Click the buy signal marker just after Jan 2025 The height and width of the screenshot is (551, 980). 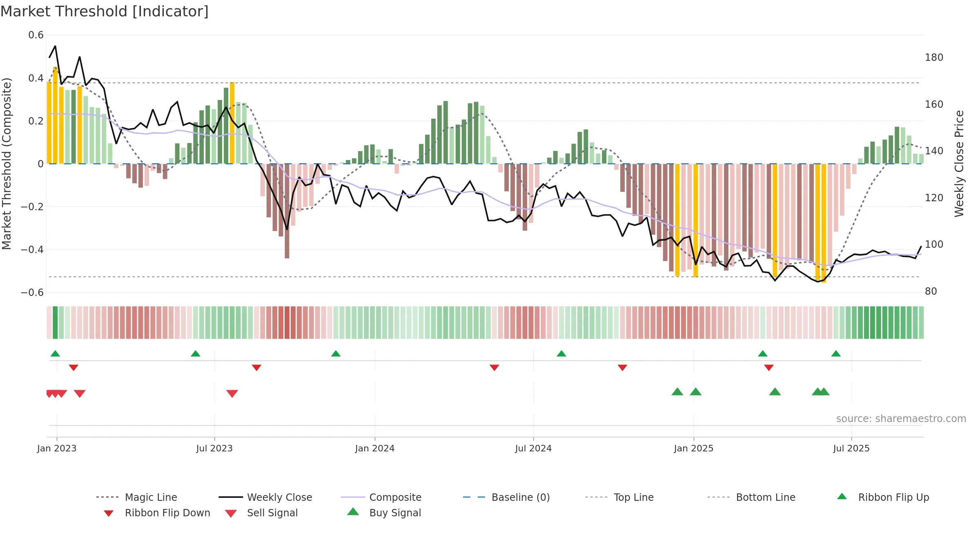(x=696, y=391)
